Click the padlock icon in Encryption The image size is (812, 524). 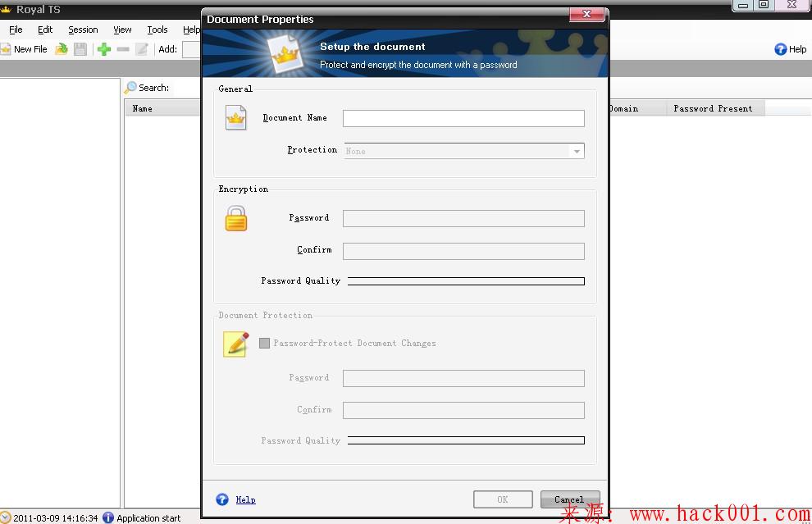[x=235, y=218]
